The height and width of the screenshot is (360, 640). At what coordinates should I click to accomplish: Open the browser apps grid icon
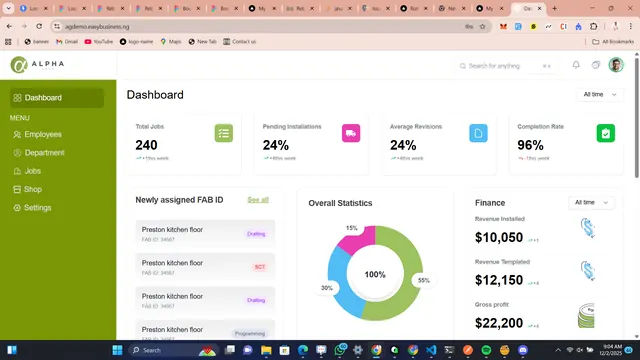point(8,42)
